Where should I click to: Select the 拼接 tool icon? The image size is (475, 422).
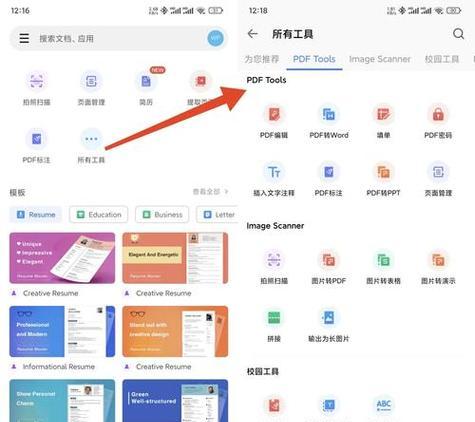[x=274, y=318]
